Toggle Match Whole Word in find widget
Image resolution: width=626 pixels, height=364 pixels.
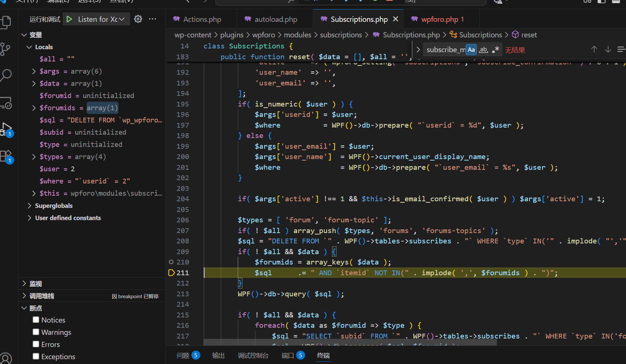pos(483,50)
